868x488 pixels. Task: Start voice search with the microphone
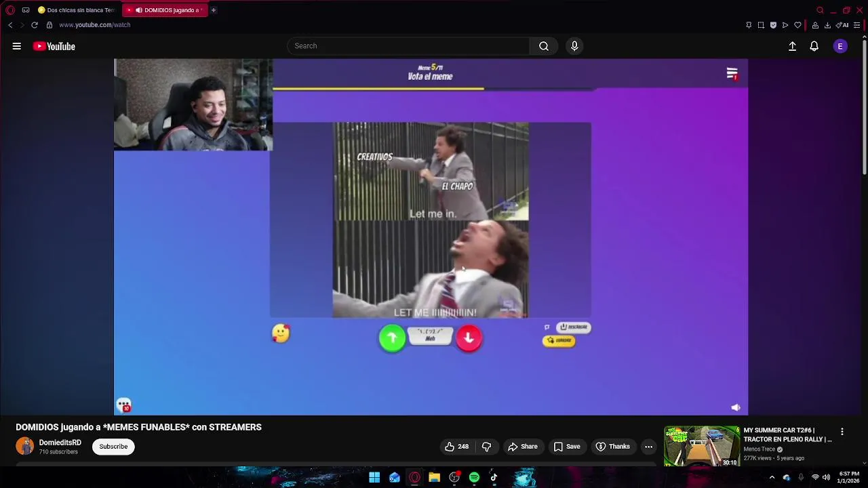point(574,46)
